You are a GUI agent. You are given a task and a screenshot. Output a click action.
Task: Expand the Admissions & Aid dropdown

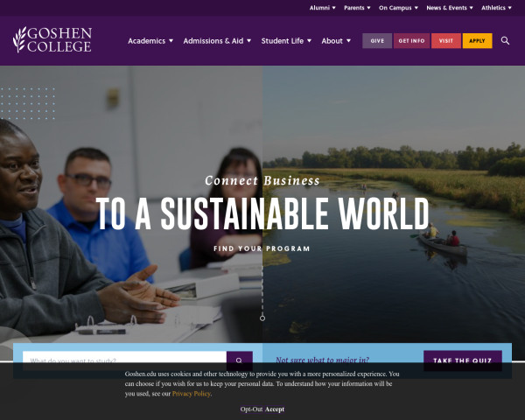217,41
